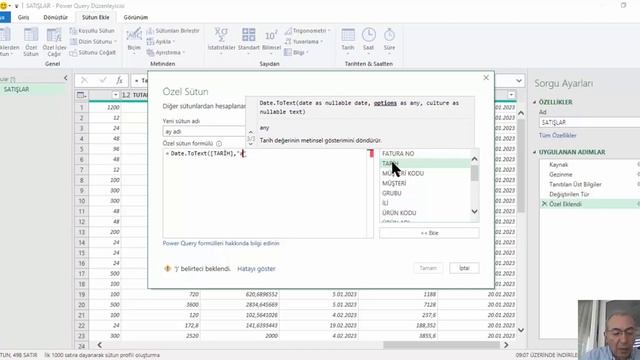Select the Sütun Ekle tab
This screenshot has height=360, width=640.
[x=96, y=18]
